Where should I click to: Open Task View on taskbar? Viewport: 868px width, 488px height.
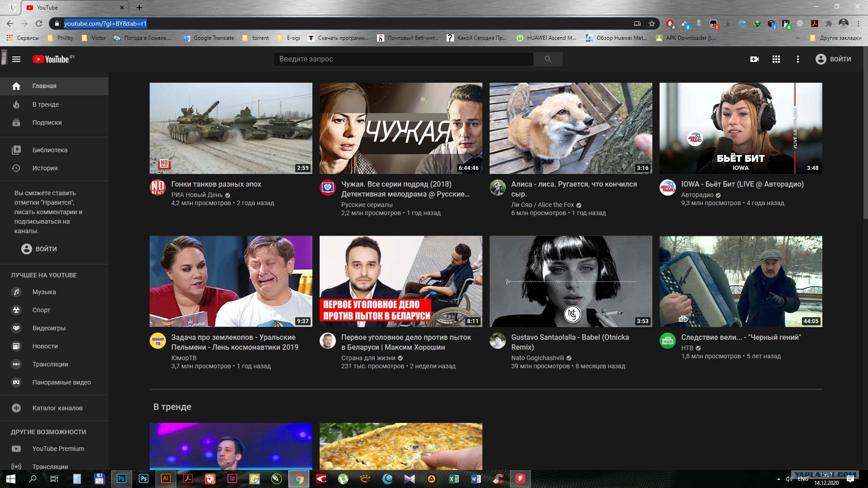pos(54,479)
